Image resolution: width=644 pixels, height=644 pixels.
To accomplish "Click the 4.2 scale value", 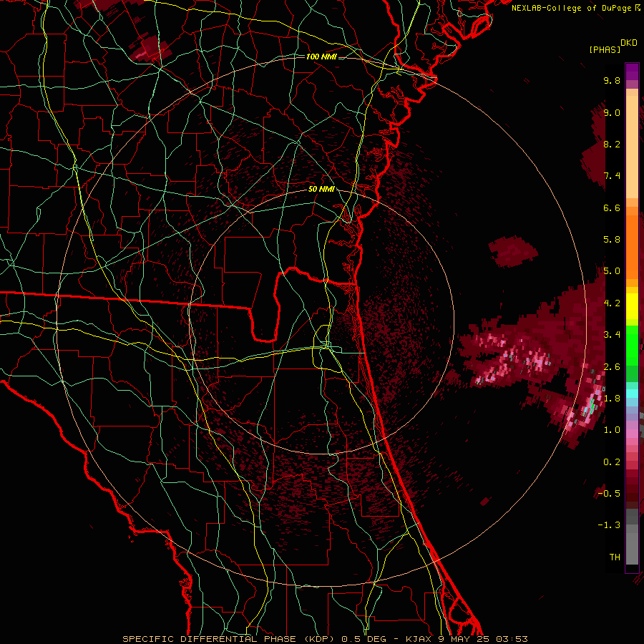I will (612, 303).
